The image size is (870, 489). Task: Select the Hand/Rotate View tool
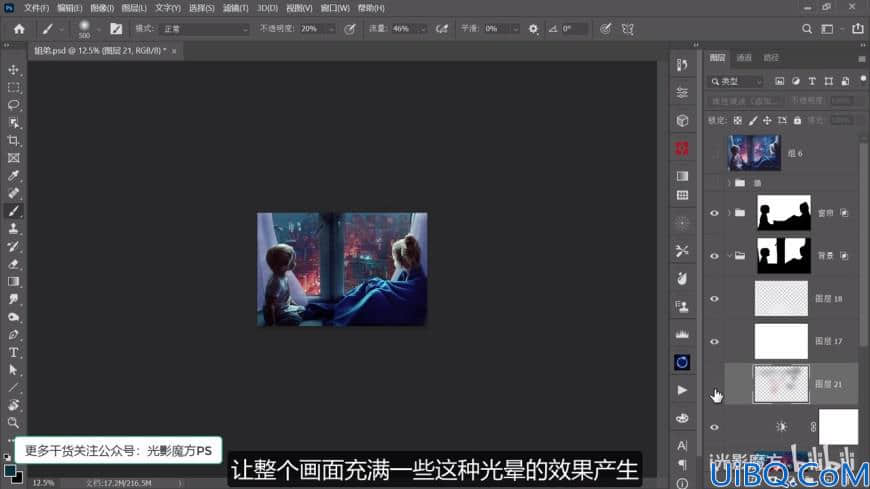pos(13,405)
